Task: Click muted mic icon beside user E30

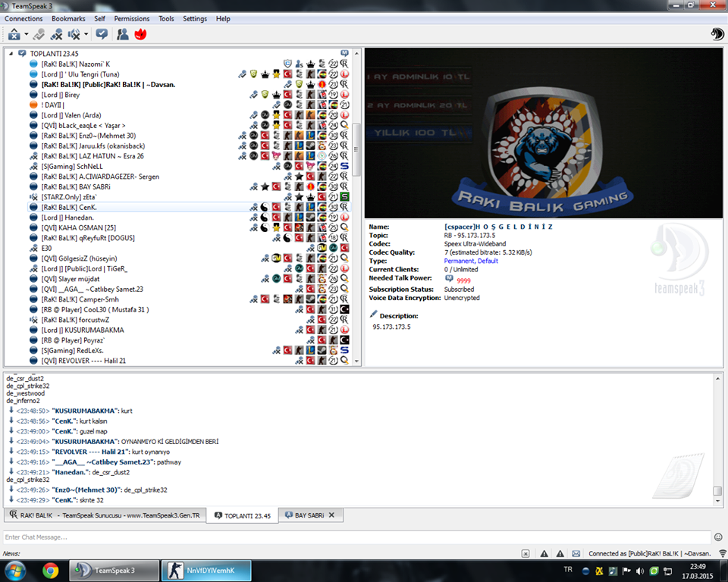Action: click(33, 248)
